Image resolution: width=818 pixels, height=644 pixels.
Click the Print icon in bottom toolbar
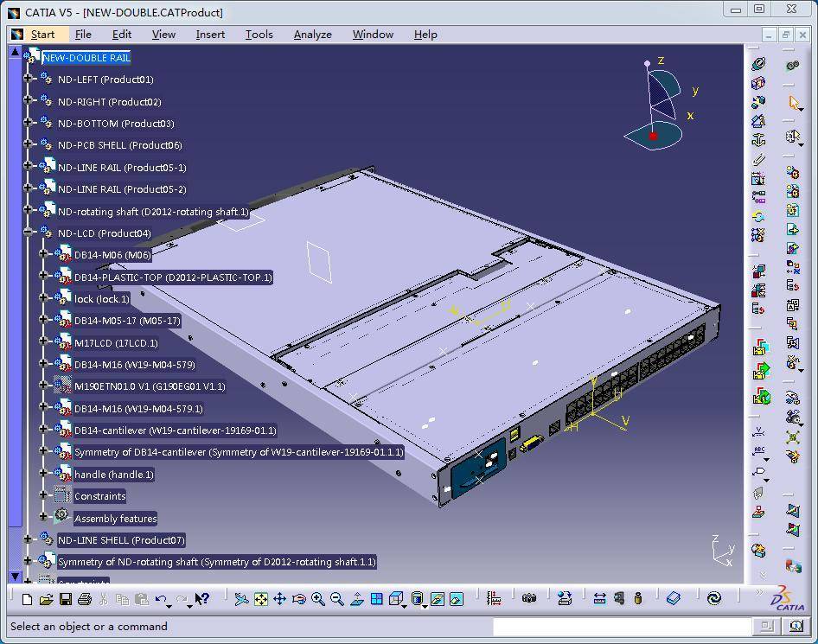[x=84, y=598]
